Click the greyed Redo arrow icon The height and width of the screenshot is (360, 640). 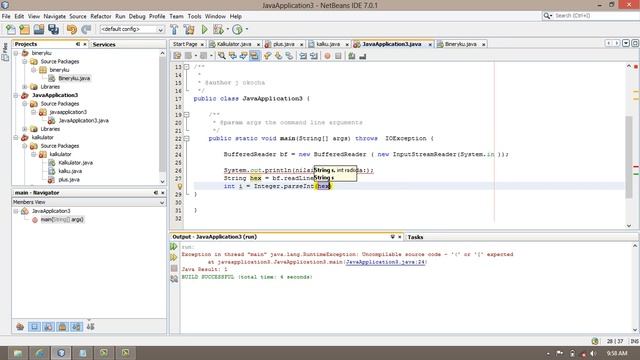pos(86,29)
